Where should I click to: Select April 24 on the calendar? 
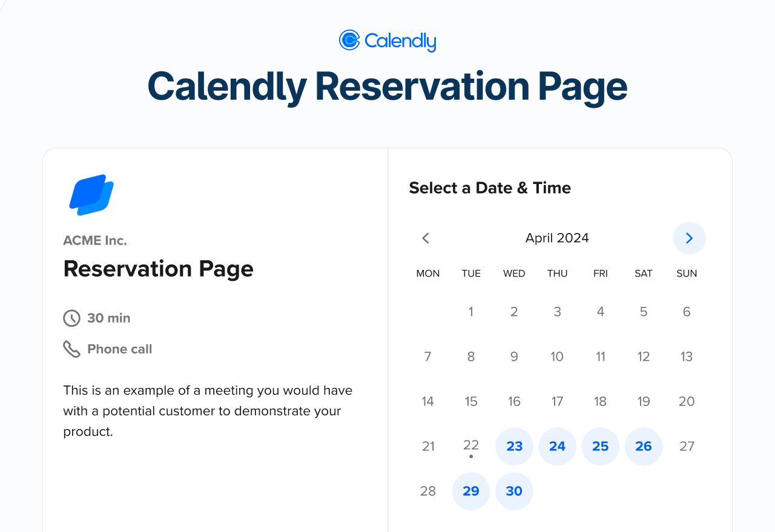[557, 447]
